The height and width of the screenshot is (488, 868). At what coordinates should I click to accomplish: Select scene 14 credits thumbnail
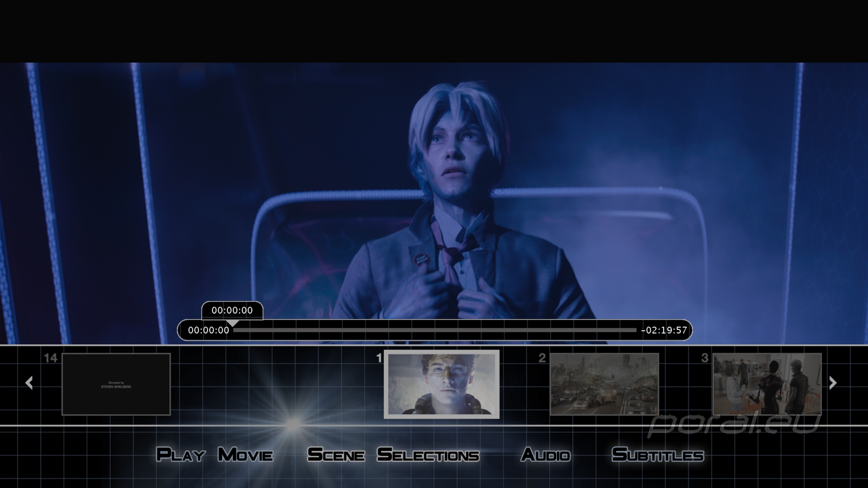[x=116, y=384]
